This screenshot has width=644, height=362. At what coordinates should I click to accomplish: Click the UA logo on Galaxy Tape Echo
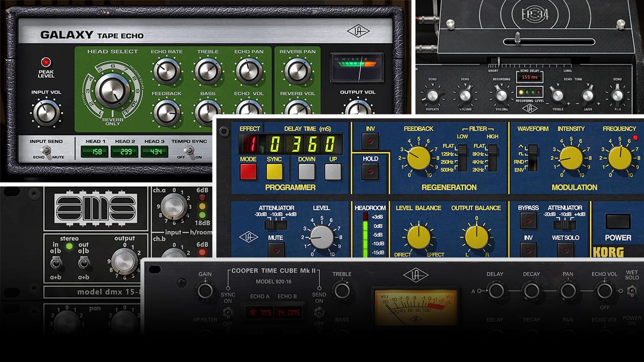358,32
